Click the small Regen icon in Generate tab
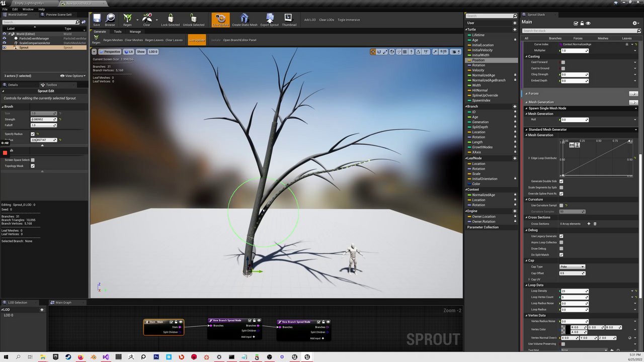This screenshot has width=644, height=362. click(96, 40)
